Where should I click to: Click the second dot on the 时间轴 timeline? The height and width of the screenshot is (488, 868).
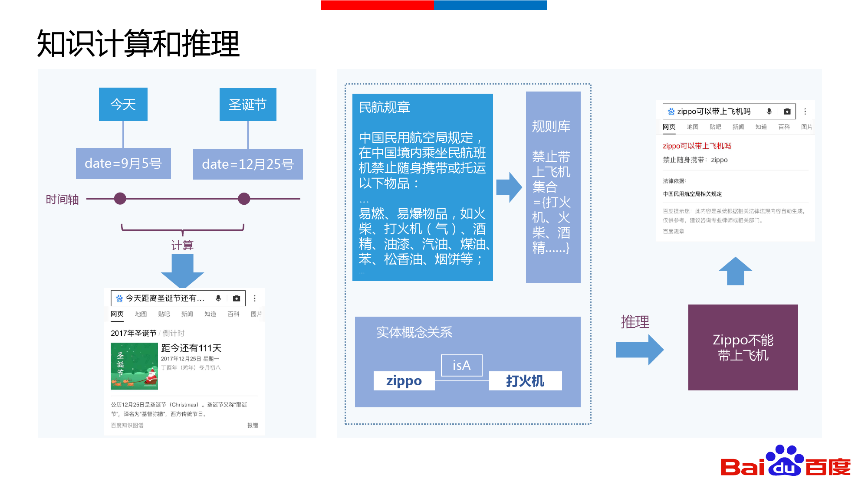(244, 199)
